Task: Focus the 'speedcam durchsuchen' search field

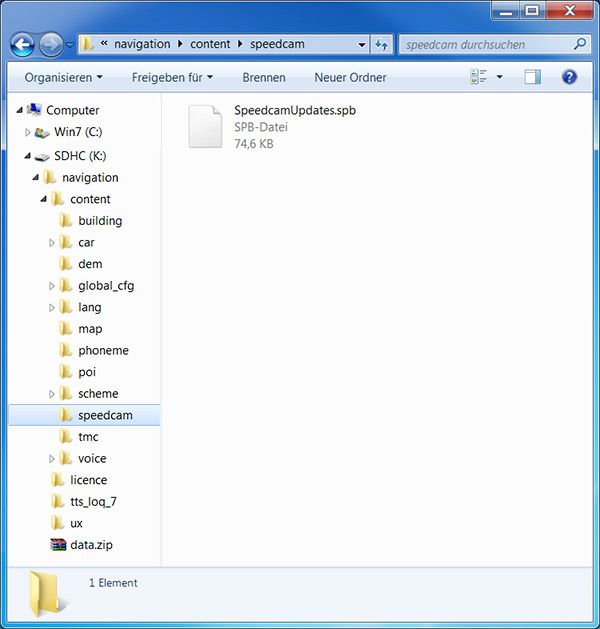Action: 494,44
